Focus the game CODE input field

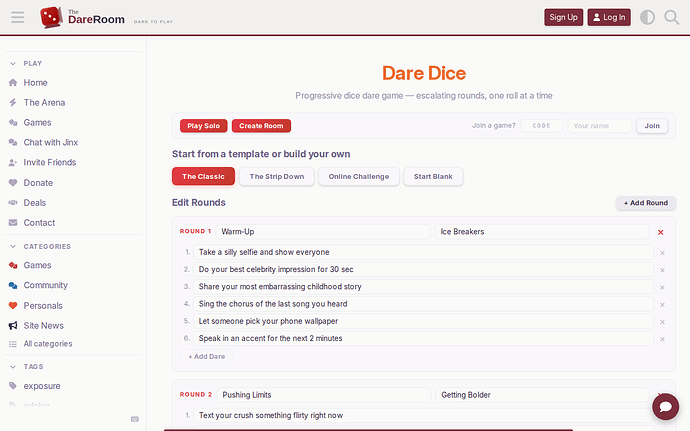point(541,126)
